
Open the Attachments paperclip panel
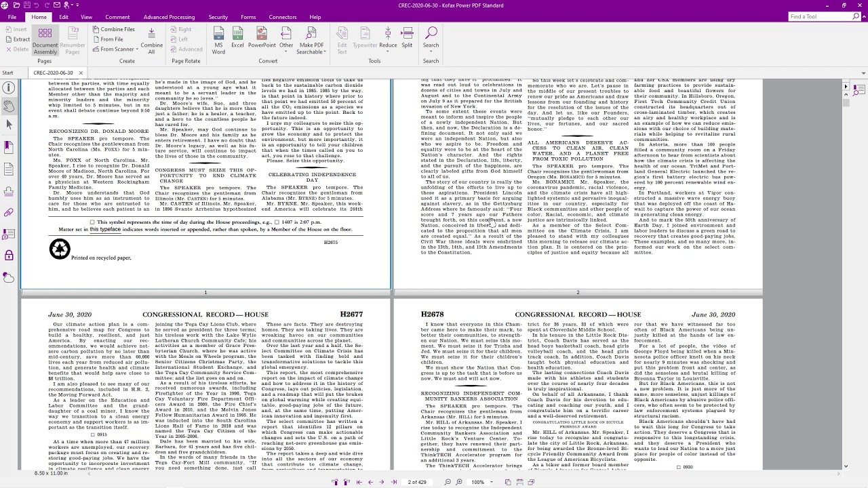[9, 212]
